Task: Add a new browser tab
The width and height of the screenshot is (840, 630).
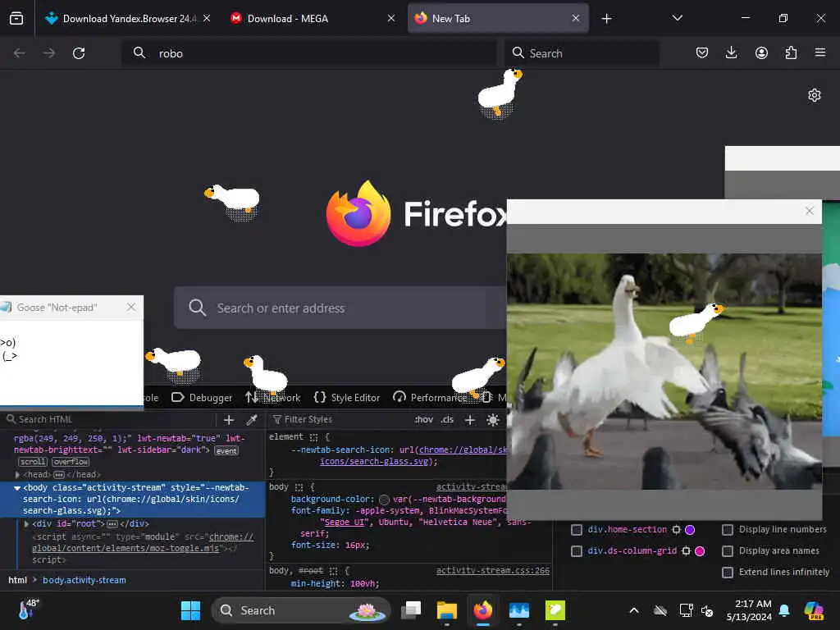Action: tap(606, 19)
